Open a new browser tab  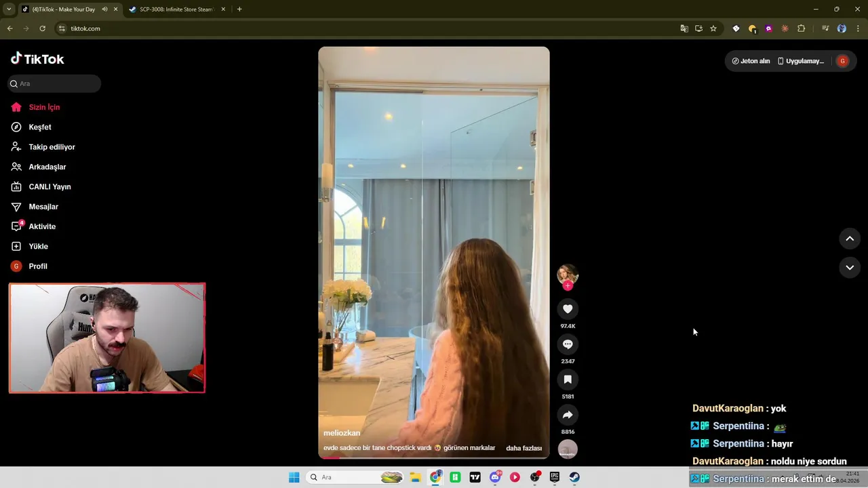(239, 9)
